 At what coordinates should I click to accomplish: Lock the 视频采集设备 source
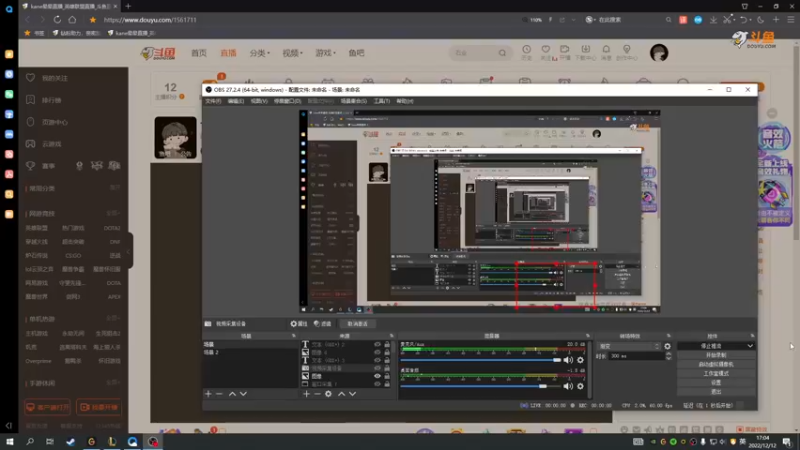point(387,368)
